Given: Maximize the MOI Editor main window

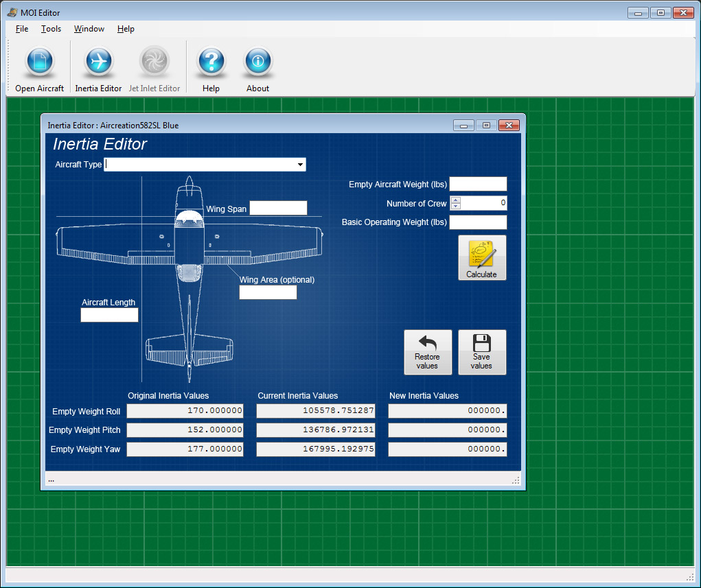Looking at the screenshot, I should click(x=660, y=13).
